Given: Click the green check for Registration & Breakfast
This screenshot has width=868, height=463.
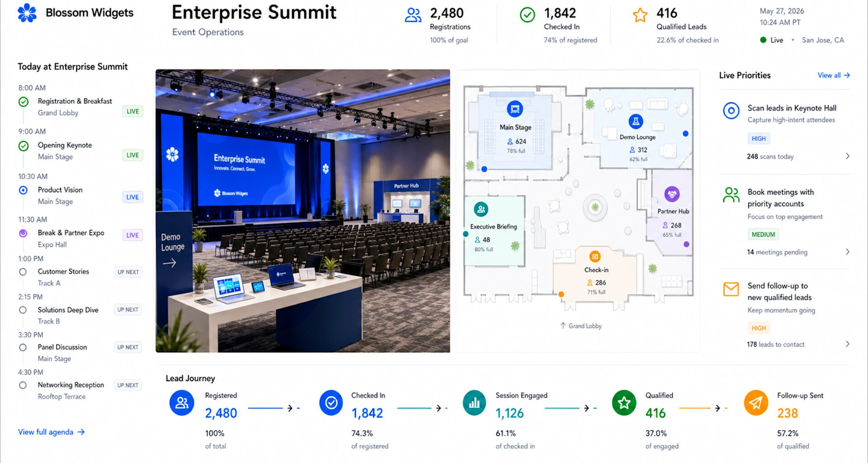Looking at the screenshot, I should click(24, 102).
